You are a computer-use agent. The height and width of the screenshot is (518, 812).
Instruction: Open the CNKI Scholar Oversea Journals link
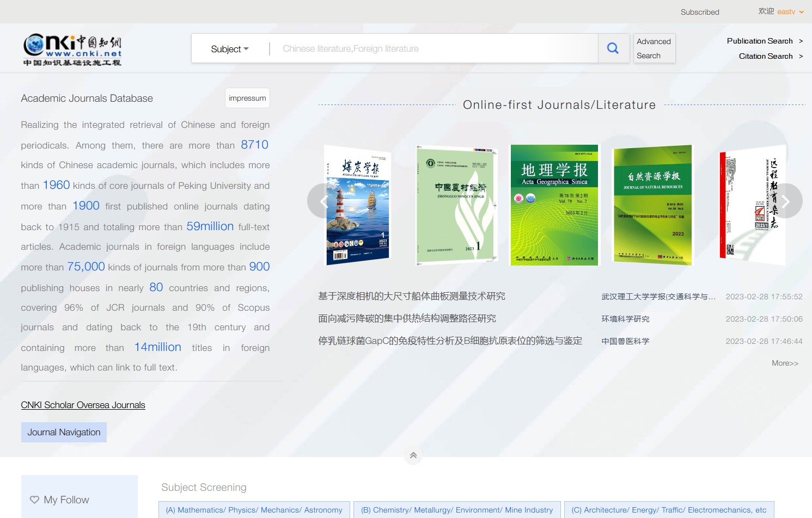(83, 405)
